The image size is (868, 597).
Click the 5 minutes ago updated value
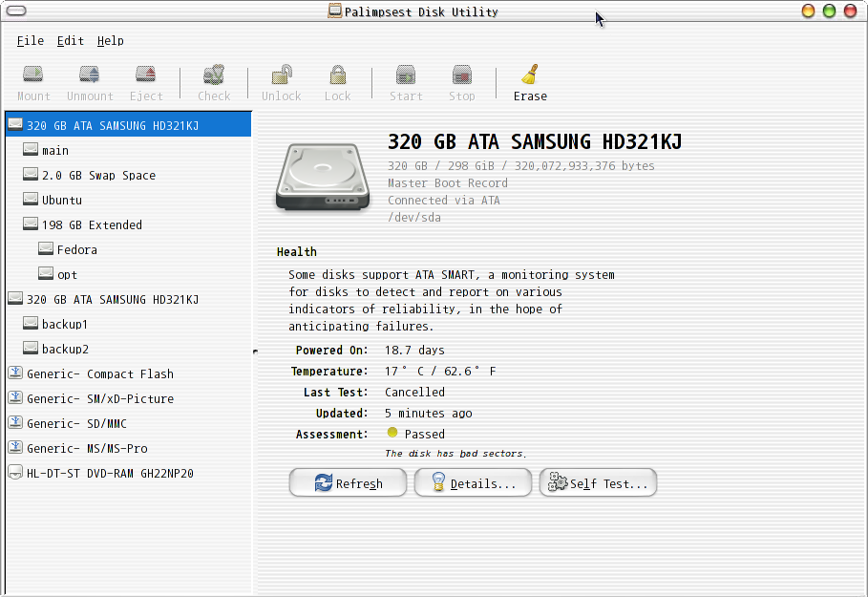[x=429, y=414]
